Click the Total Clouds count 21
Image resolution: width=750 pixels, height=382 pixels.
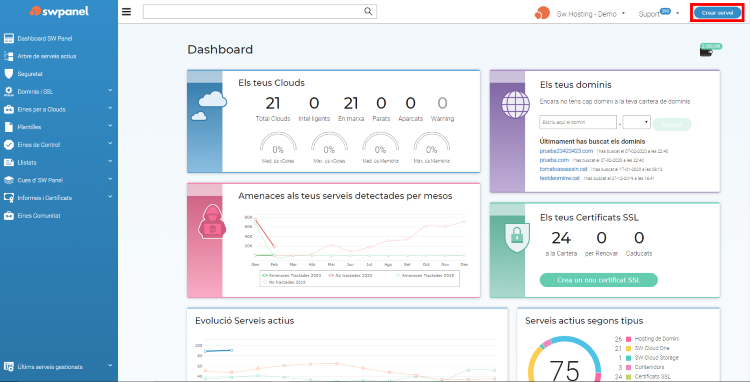pyautogui.click(x=273, y=103)
